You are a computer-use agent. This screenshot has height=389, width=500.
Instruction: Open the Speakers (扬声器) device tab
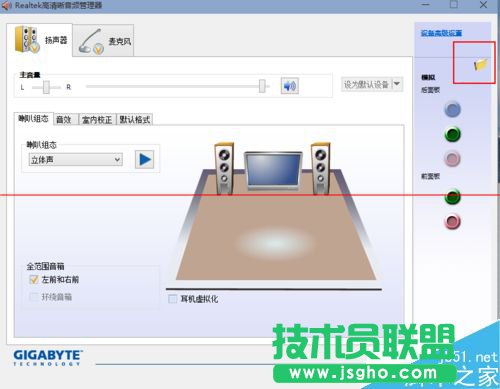(39, 40)
